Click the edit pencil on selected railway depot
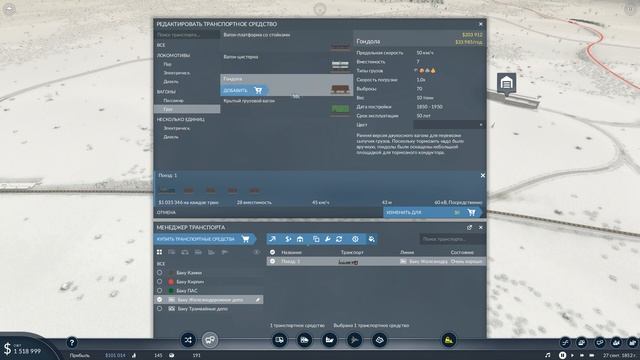The image size is (640, 360). (x=258, y=300)
